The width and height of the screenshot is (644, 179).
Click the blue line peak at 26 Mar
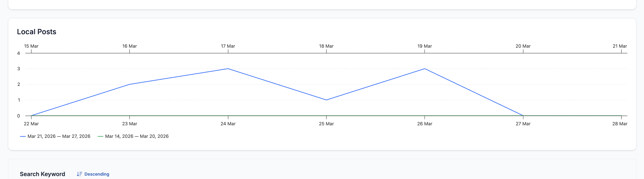tap(424, 69)
